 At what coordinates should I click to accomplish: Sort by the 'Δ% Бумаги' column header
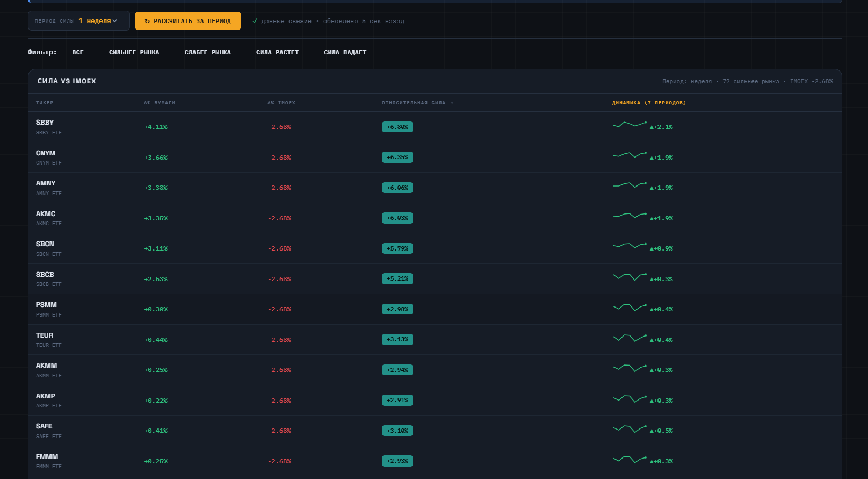click(160, 103)
